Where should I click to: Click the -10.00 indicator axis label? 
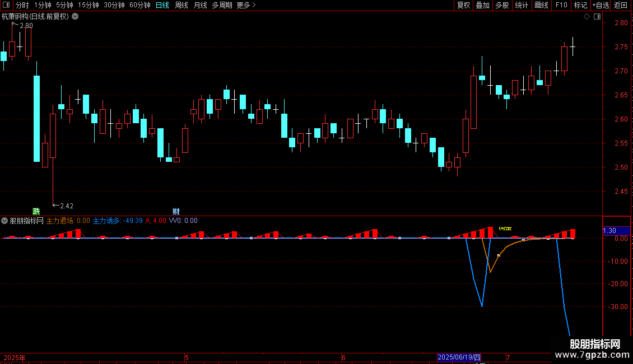[618, 262]
